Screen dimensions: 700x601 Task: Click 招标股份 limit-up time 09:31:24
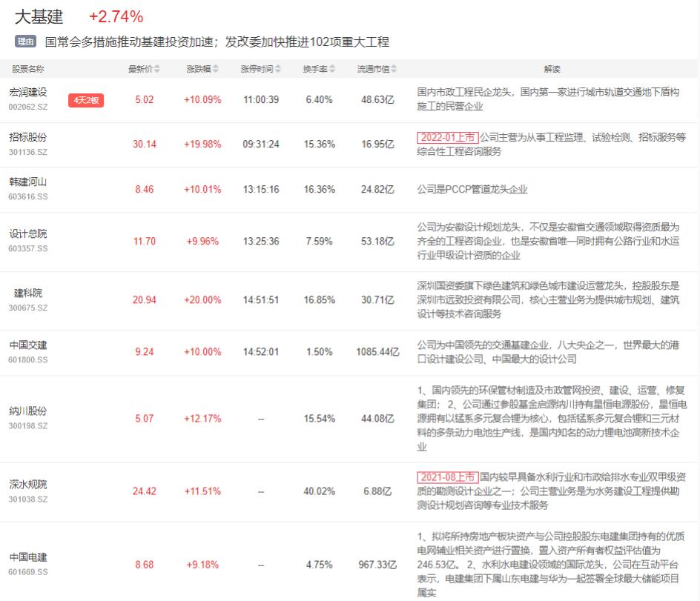pos(261,144)
